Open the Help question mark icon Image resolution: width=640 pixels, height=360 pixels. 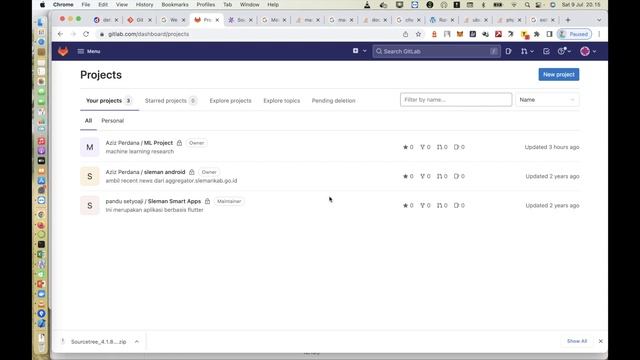click(x=562, y=51)
